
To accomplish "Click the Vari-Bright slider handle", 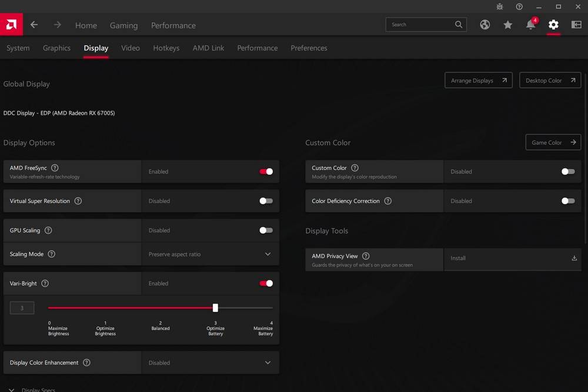I will tap(215, 308).
